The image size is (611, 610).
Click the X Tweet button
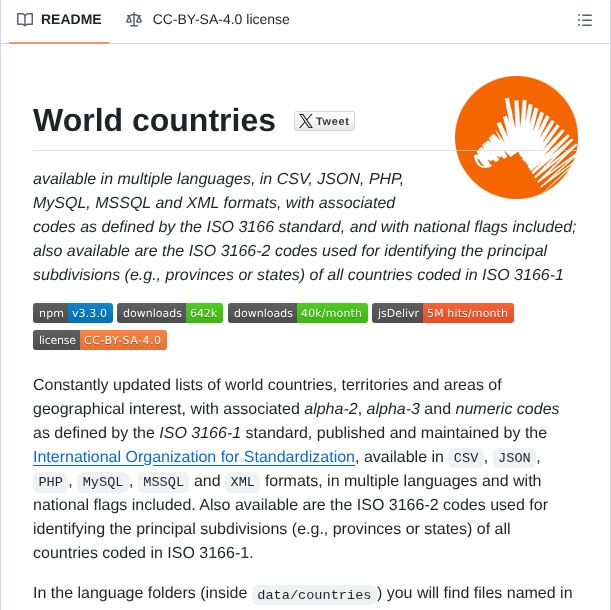[x=324, y=121]
